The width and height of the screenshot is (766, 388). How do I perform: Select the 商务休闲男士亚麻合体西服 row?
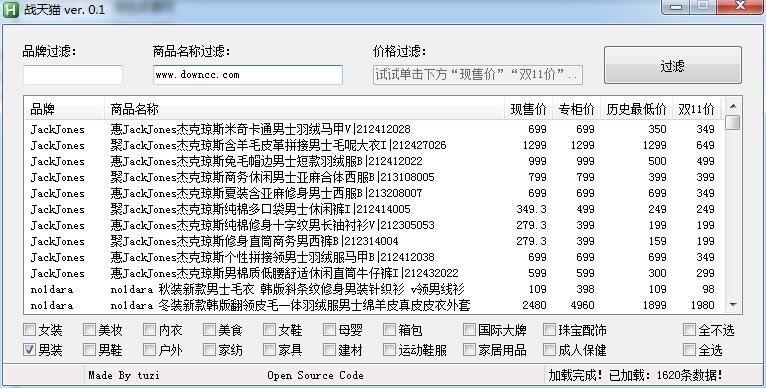[x=374, y=177]
